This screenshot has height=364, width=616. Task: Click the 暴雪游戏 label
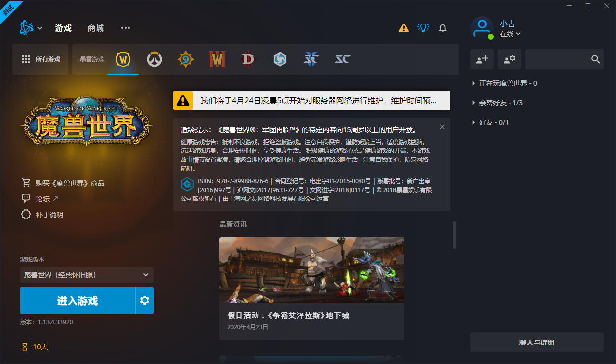[92, 59]
